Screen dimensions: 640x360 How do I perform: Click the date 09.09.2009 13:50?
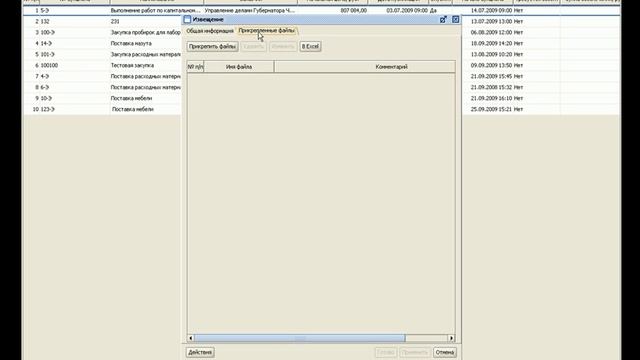click(x=491, y=65)
